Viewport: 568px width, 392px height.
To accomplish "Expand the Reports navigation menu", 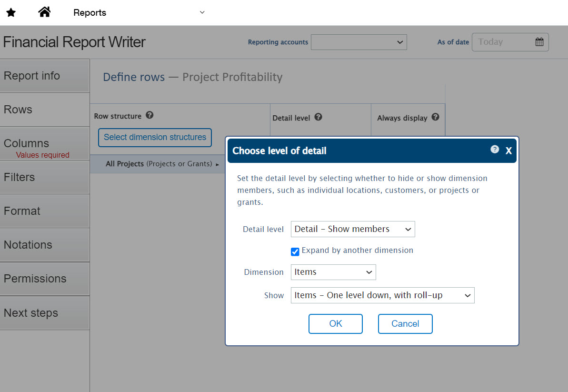I will click(x=202, y=12).
